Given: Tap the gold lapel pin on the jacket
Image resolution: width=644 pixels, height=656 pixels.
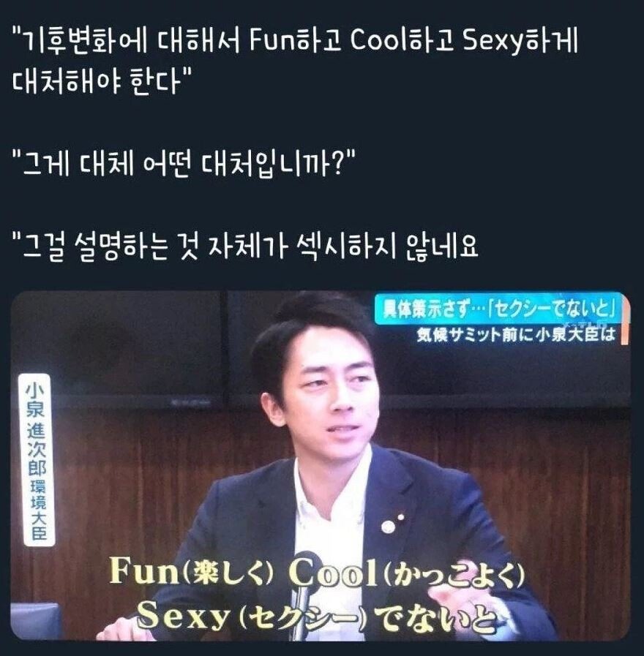Looking at the screenshot, I should [388, 527].
